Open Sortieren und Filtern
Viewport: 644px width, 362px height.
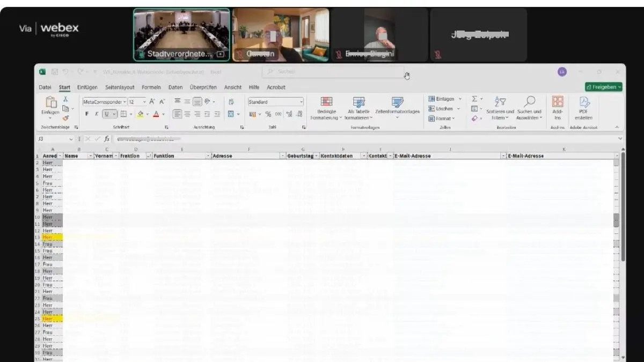500,108
